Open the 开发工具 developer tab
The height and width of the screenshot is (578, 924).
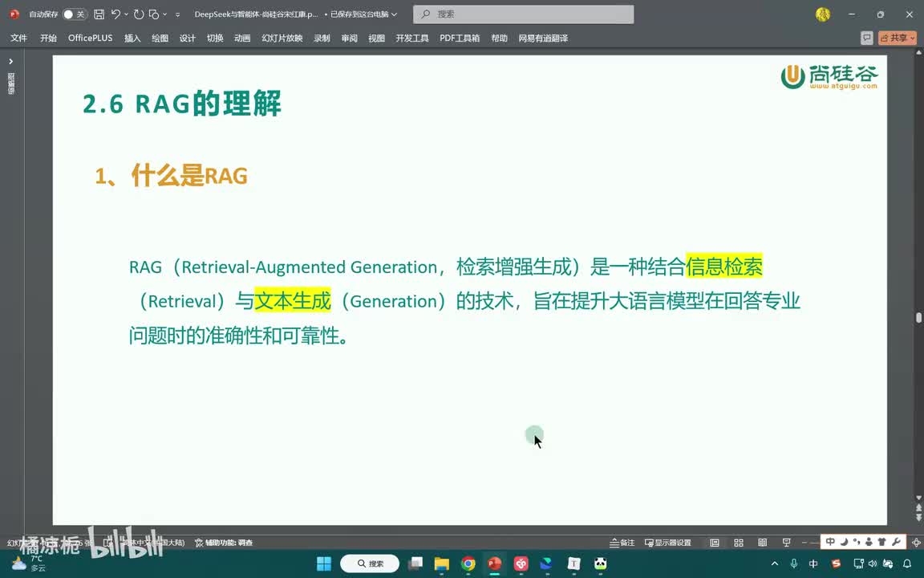coord(412,38)
